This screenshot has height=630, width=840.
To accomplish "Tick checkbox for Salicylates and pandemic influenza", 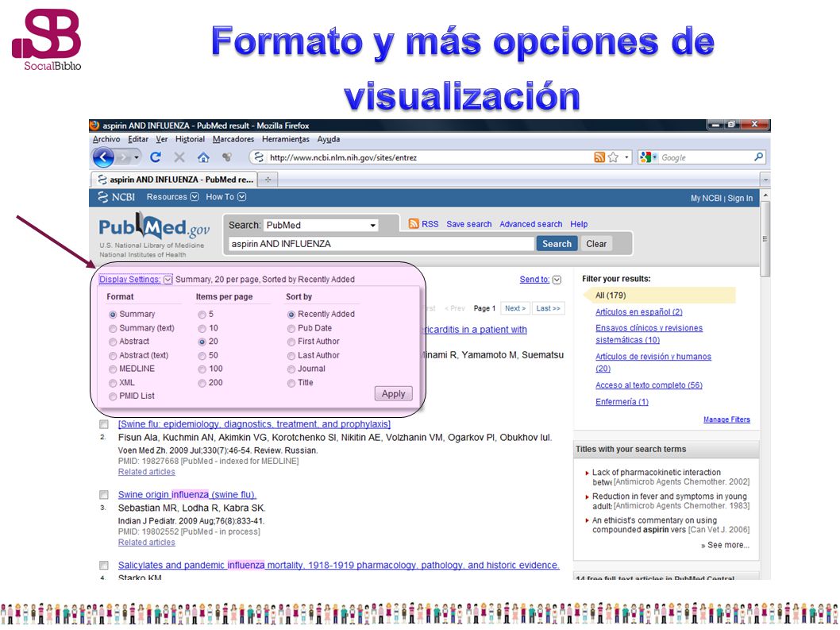I will pos(104,565).
